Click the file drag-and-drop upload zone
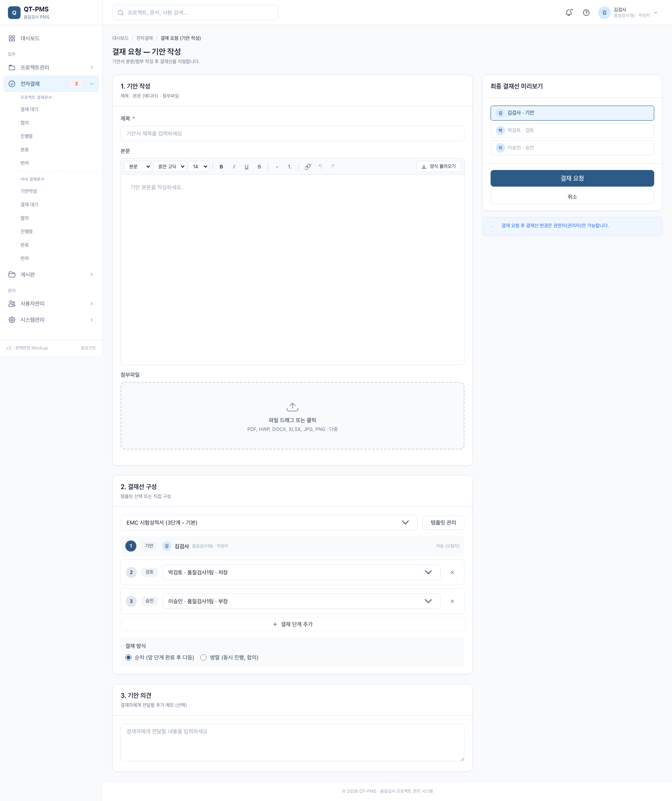The image size is (672, 801). pyautogui.click(x=293, y=416)
